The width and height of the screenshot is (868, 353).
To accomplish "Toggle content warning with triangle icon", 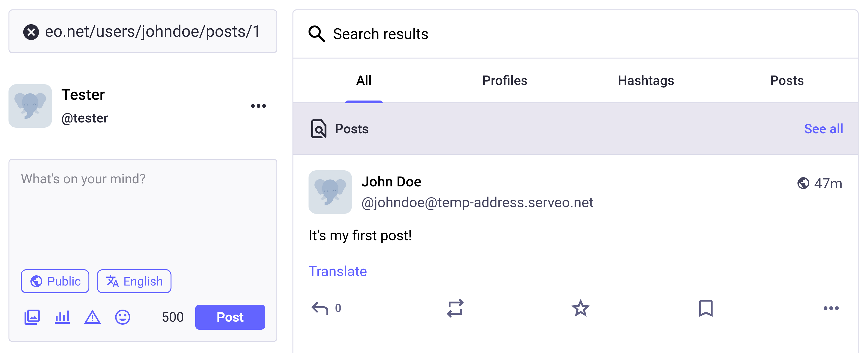I will click(92, 317).
